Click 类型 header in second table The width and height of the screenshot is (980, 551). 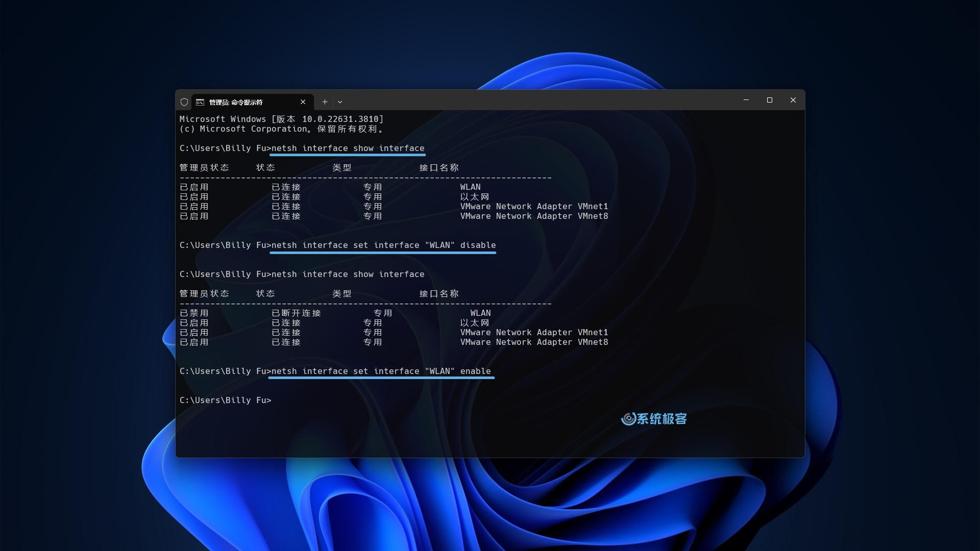tap(342, 294)
